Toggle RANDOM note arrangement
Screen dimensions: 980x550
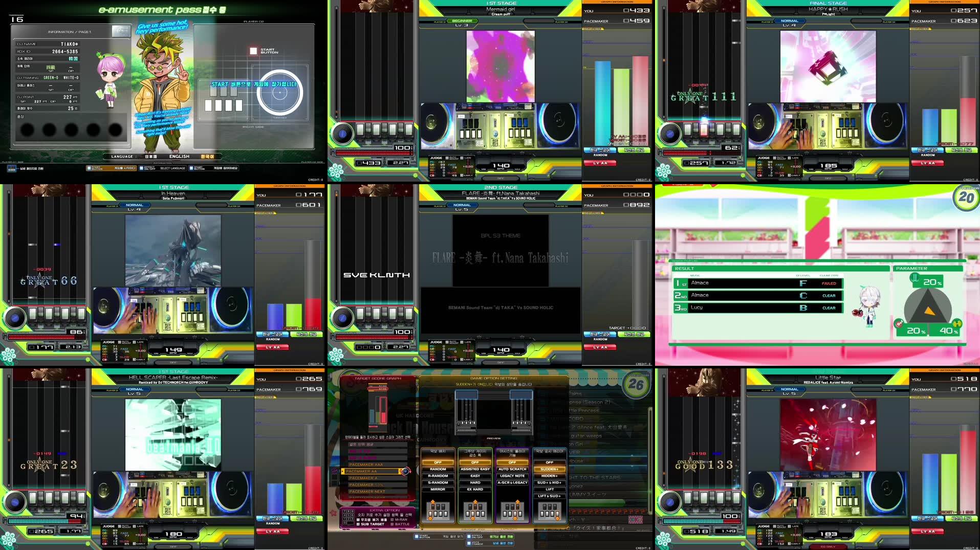point(438,469)
